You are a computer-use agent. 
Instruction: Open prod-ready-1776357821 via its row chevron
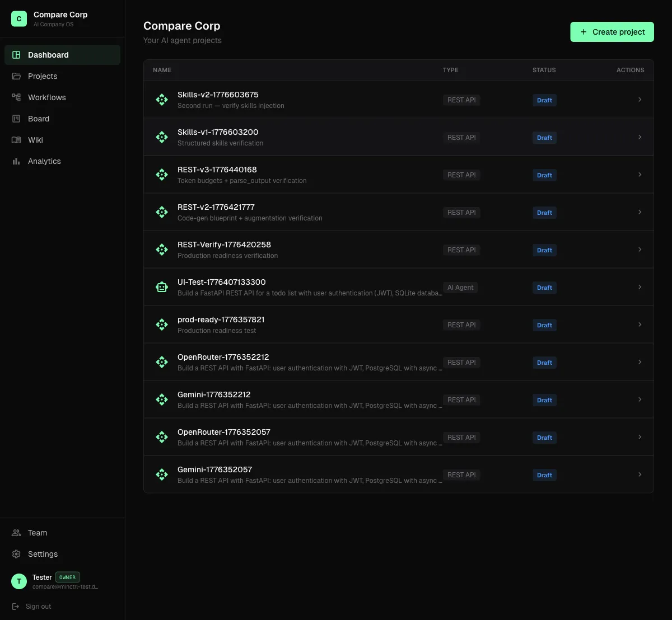click(640, 325)
